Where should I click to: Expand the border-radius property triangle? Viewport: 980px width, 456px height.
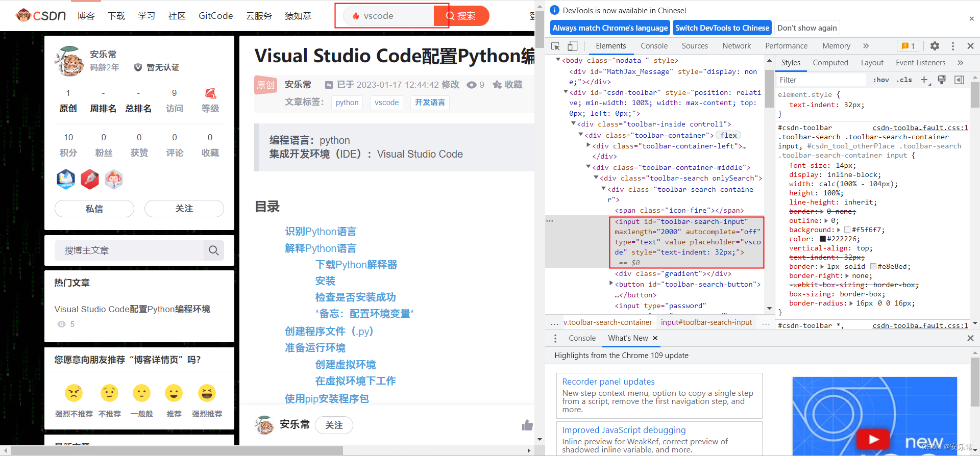click(851, 303)
